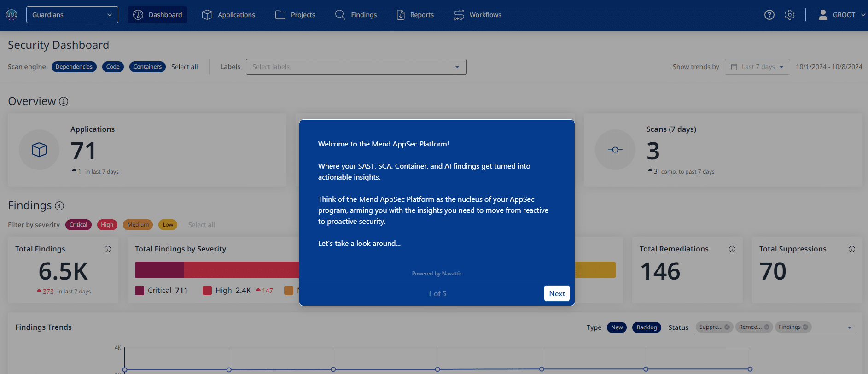Open the Workflows tab
The width and height of the screenshot is (868, 374).
tap(478, 15)
